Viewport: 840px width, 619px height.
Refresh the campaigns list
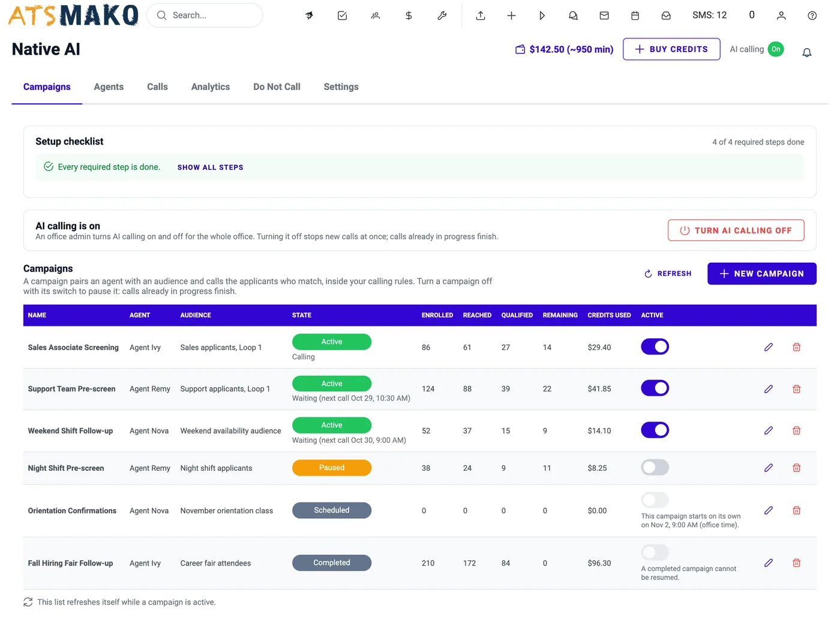pyautogui.click(x=668, y=274)
